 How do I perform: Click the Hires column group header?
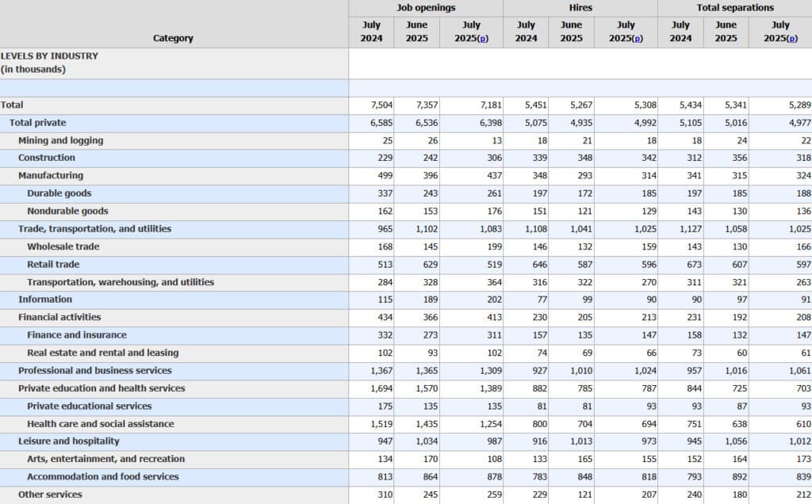580,8
